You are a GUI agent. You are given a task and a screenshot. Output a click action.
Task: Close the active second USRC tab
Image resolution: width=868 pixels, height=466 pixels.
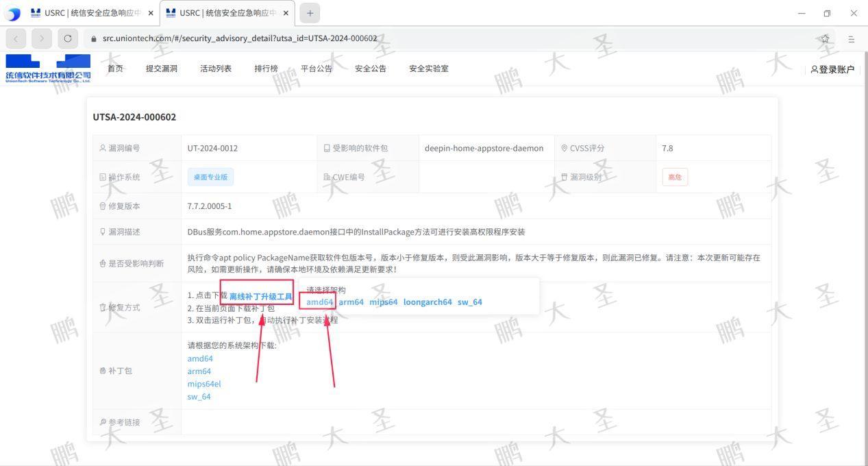coord(286,13)
